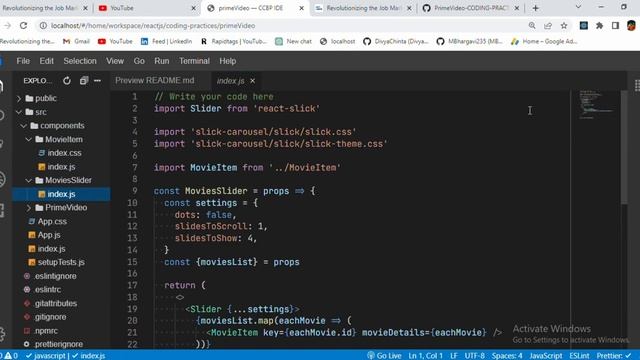This screenshot has width=640, height=360.
Task: Click Go Live in status bar
Action: 384,356
